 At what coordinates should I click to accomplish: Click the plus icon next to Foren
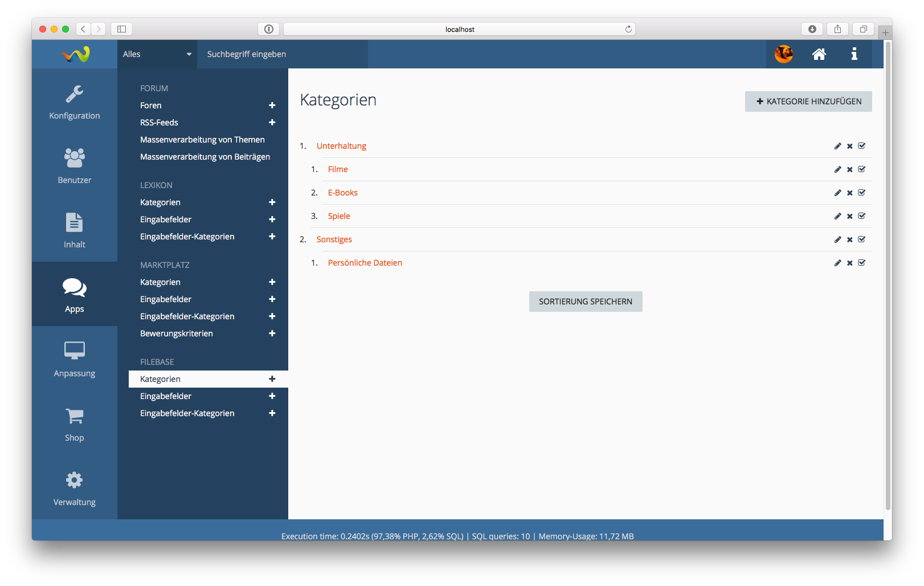[x=272, y=105]
